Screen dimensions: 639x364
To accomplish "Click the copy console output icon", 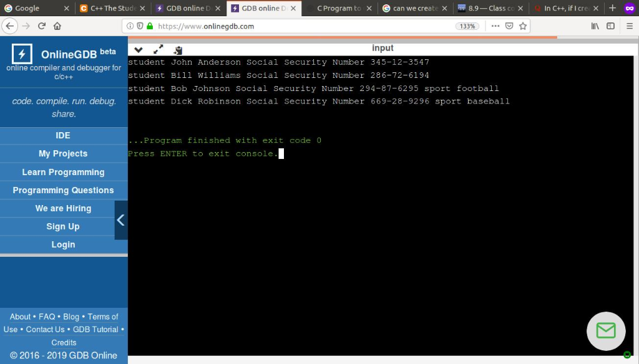I will 177,49.
